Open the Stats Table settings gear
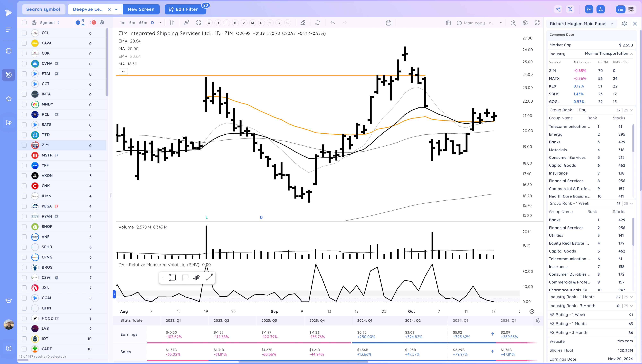Screen dimensions: 642x364 538,320
